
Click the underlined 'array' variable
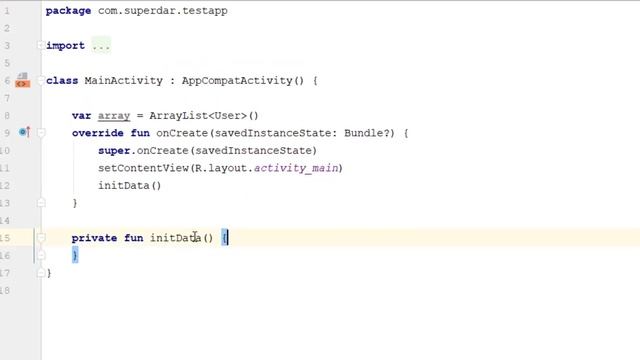[114, 116]
